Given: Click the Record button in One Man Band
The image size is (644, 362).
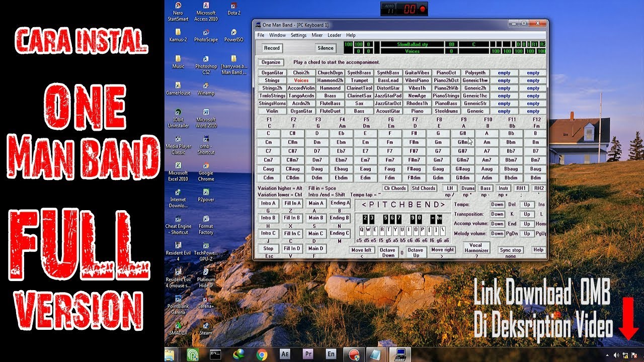Looking at the screenshot, I should pyautogui.click(x=272, y=48).
